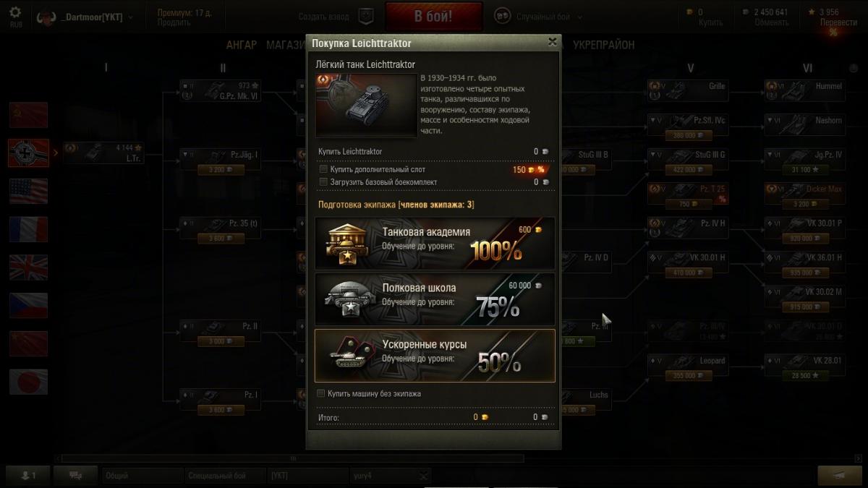Select the French nation flag

[x=29, y=229]
